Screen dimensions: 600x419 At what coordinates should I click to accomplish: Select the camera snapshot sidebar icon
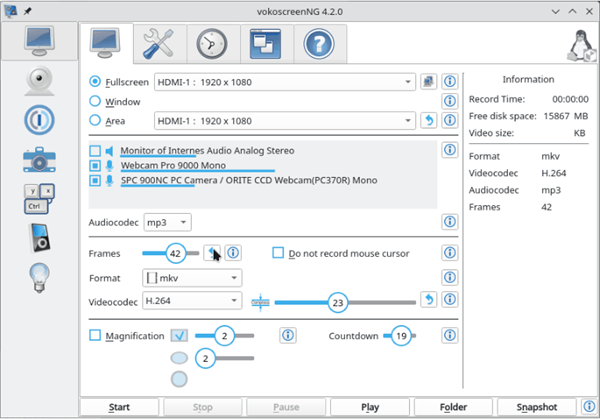click(x=38, y=157)
